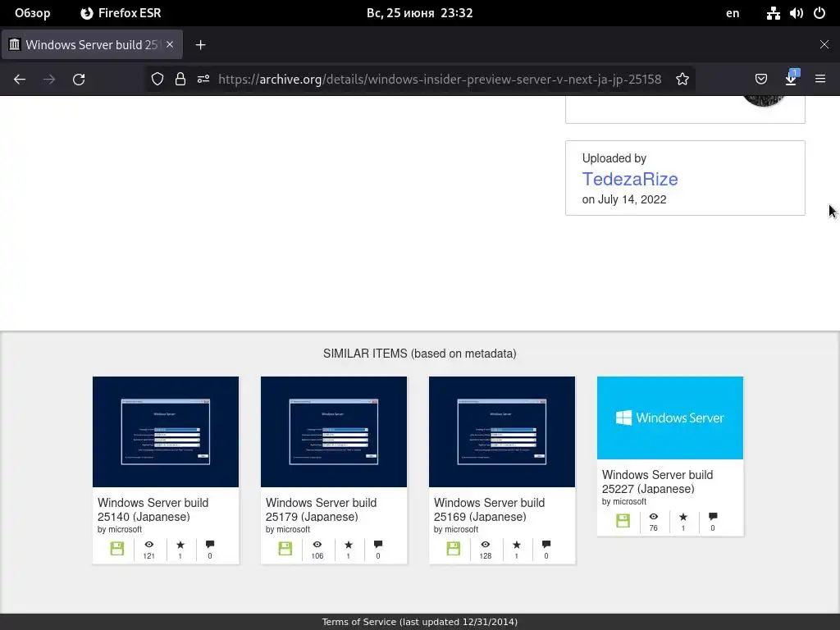Open Windows Server build 25227 title link
The height and width of the screenshot is (630, 840).
(657, 482)
